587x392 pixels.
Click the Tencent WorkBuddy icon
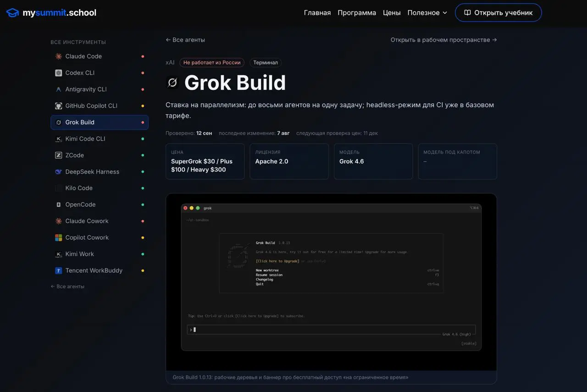coord(59,271)
